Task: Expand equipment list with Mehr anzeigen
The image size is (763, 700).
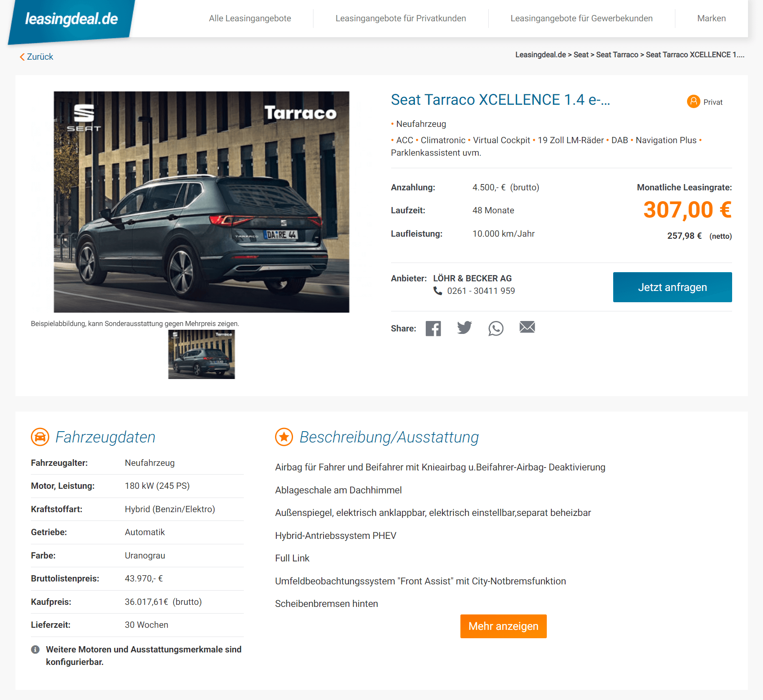Action: tap(503, 626)
